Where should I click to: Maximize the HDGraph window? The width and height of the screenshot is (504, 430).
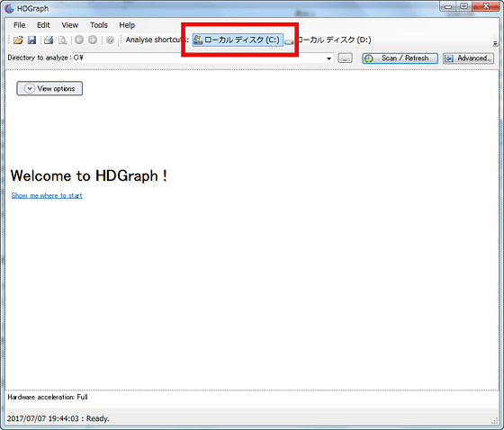point(463,6)
